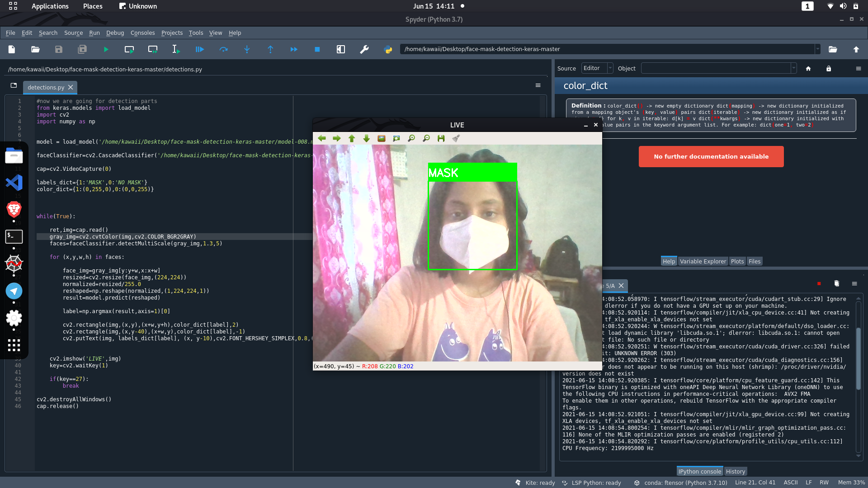Image resolution: width=868 pixels, height=488 pixels.
Task: Click Kite: ready in the status bar
Action: pos(539,483)
